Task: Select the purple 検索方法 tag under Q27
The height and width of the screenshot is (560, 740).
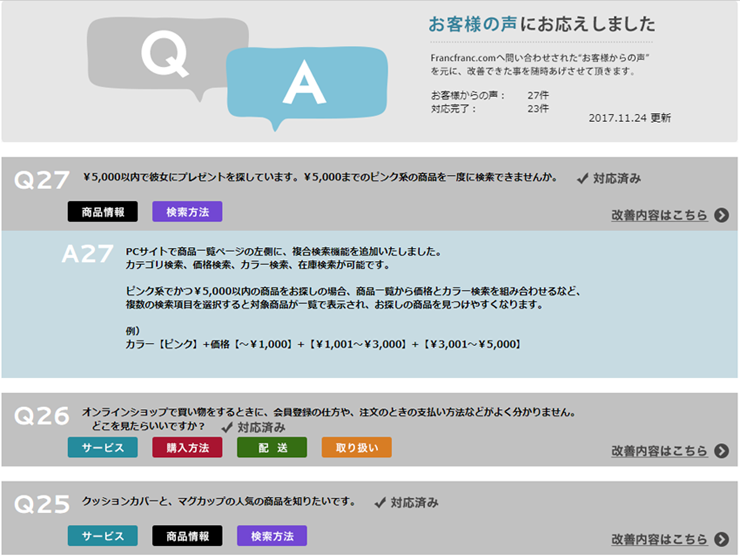Action: tap(187, 212)
